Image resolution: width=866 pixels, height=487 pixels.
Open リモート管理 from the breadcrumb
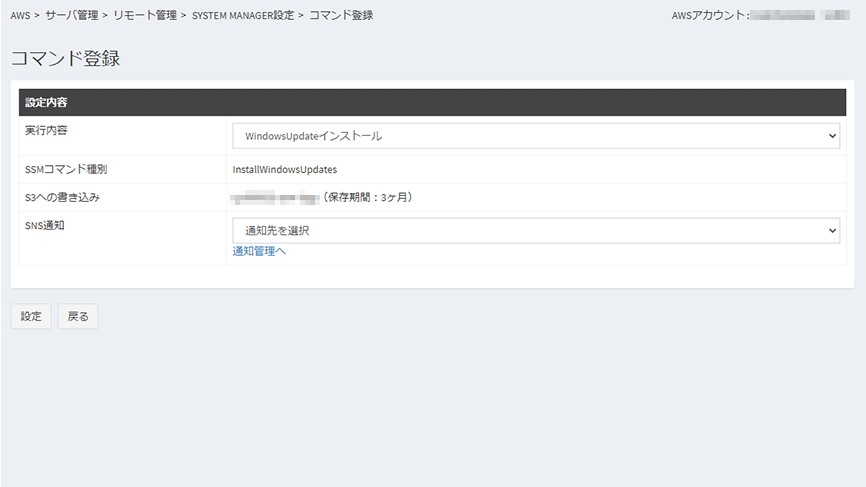click(145, 15)
